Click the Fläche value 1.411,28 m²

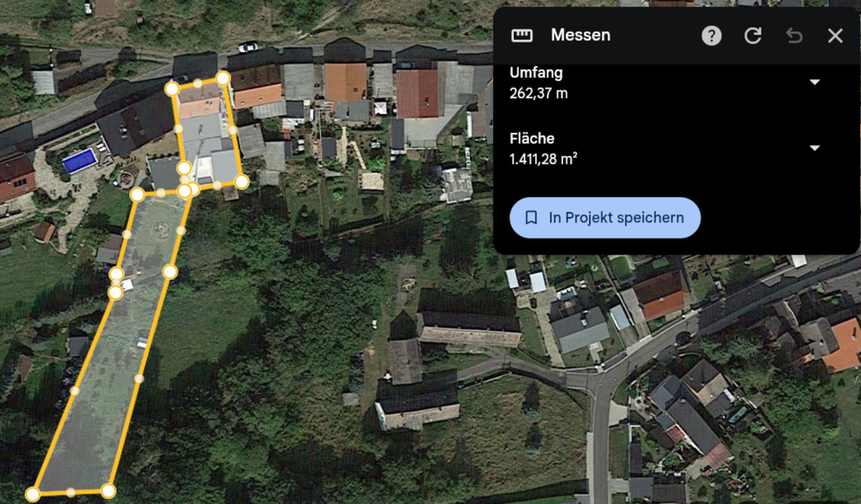[543, 159]
